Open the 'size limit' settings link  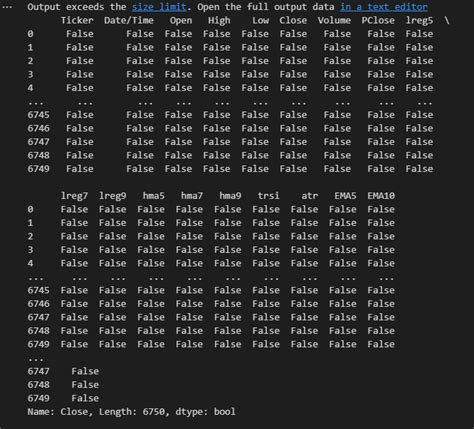click(159, 7)
